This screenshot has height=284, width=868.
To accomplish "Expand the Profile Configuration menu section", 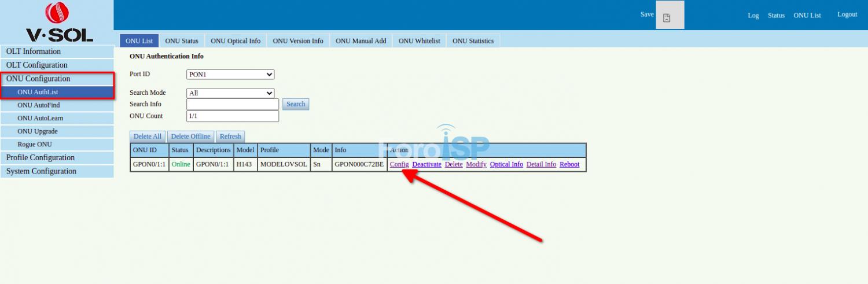I will [41, 158].
